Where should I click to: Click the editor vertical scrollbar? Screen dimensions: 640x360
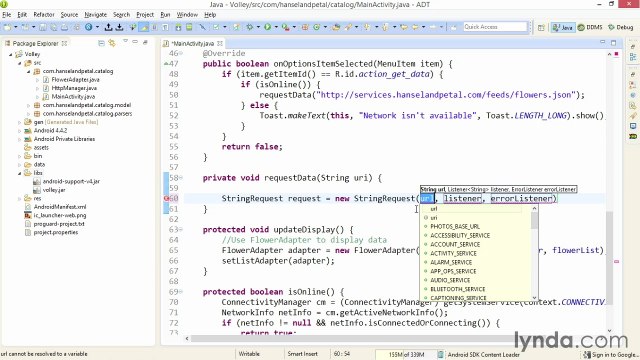(609, 257)
